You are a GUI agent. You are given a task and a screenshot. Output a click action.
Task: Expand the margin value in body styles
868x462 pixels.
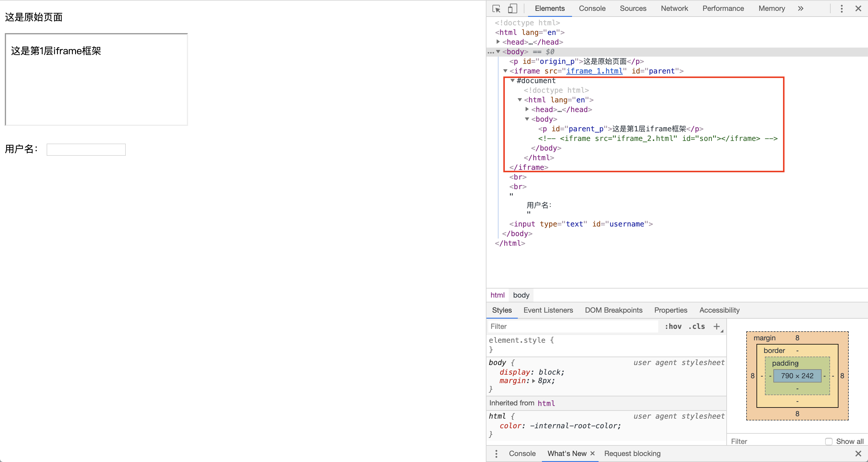point(533,381)
